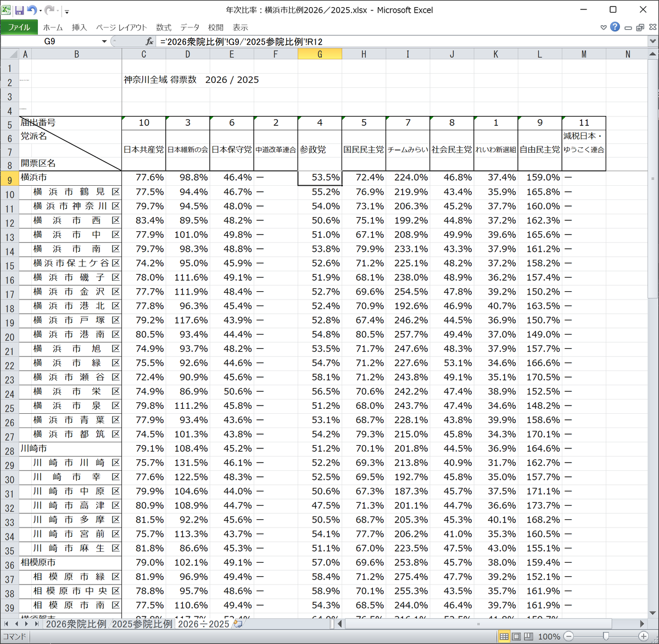
Task: Switch to Normal view in status bar
Action: pos(504,636)
